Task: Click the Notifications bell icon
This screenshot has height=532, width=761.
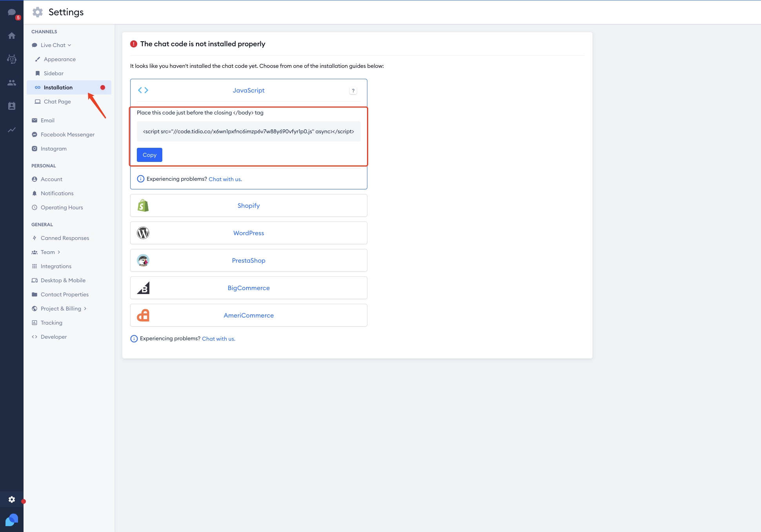Action: coord(35,193)
